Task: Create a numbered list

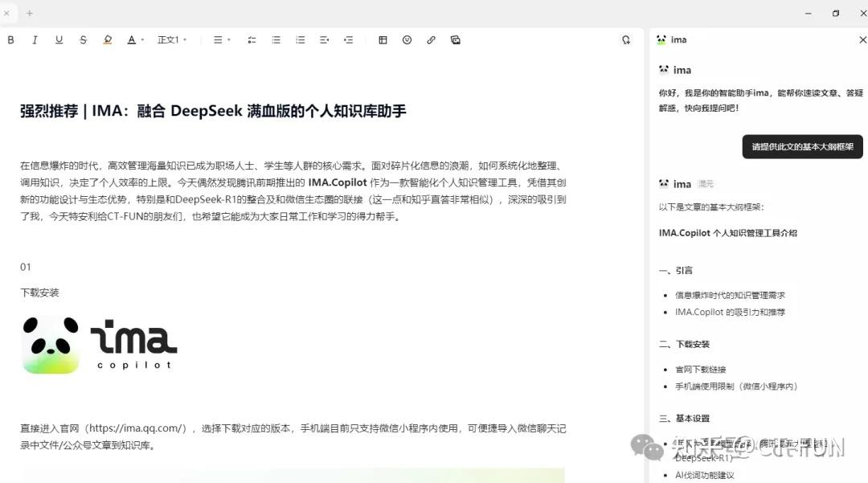Action: point(300,39)
